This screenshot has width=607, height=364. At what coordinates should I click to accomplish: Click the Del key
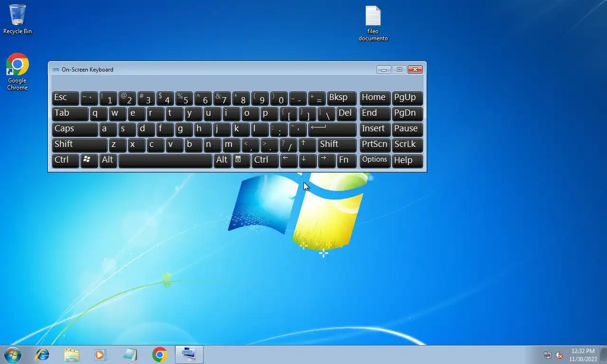click(347, 114)
